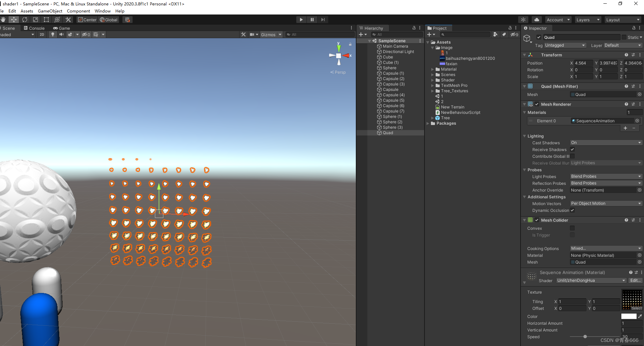Open Cloud services icon
644x346 pixels.
click(536, 20)
